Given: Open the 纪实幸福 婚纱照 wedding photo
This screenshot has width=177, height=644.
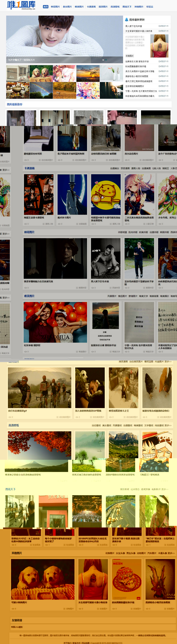Looking at the screenshot, I should coord(55,322).
